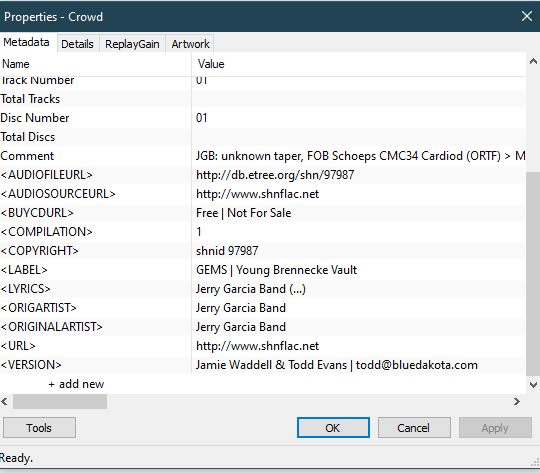Close the Properties dialog
The image size is (540, 473).
tap(527, 16)
